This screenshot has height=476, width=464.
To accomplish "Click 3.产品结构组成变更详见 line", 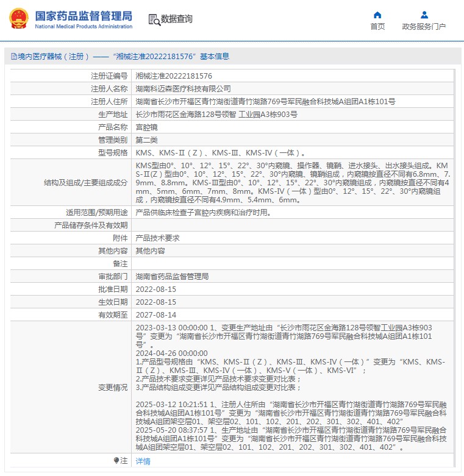I will (x=218, y=388).
